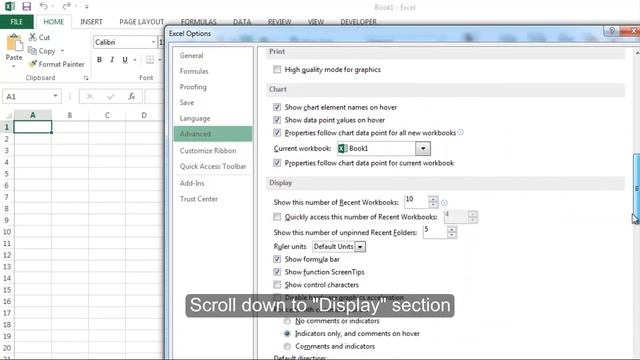This screenshot has width=640, height=360.
Task: Open Customize Ribbon category
Action: click(x=213, y=151)
